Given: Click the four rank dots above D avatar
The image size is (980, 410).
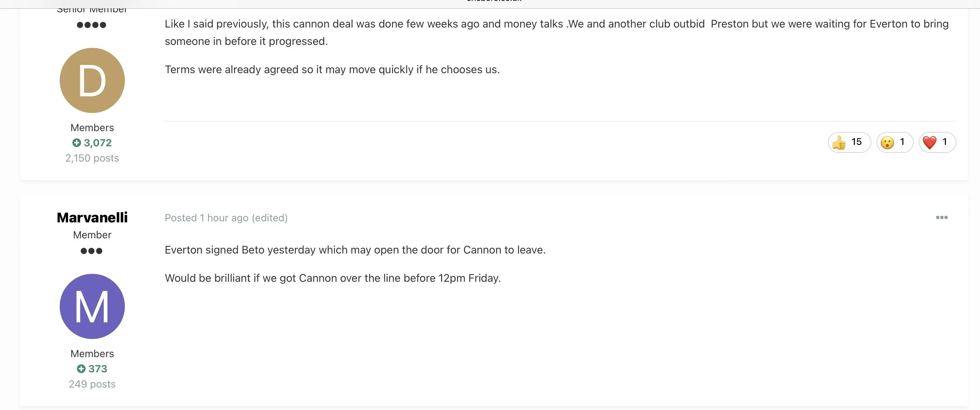Looking at the screenshot, I should (91, 25).
